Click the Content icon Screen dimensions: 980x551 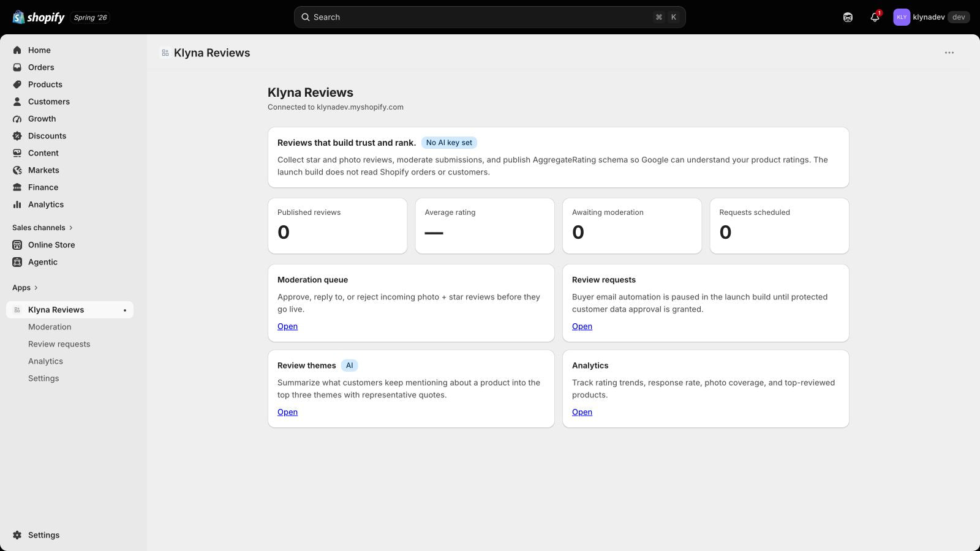(x=17, y=153)
